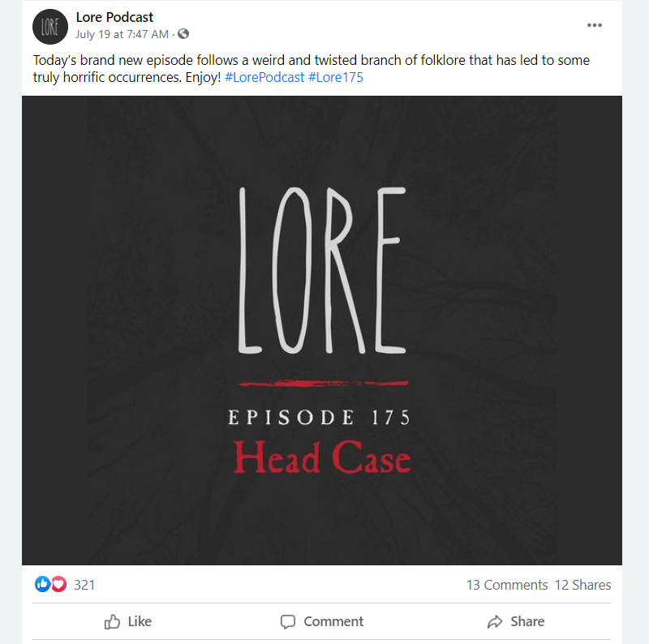Click the blue thumbs-up reaction icon
649x644 pixels.
[42, 584]
